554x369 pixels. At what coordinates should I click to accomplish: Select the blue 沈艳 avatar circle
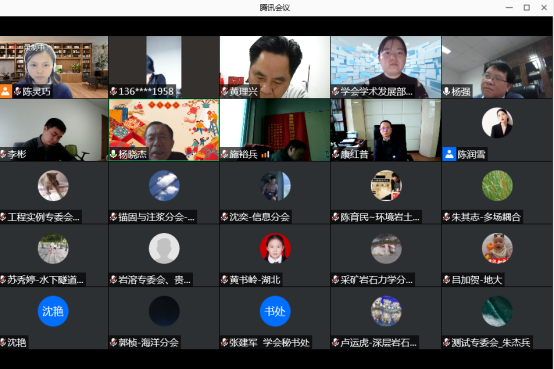[53, 311]
